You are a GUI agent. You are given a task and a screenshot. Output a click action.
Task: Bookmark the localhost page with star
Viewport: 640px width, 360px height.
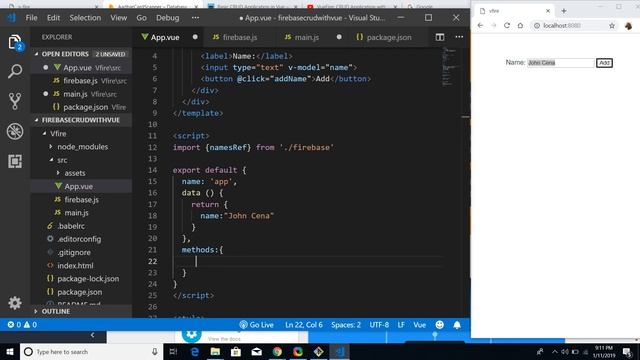click(x=612, y=26)
